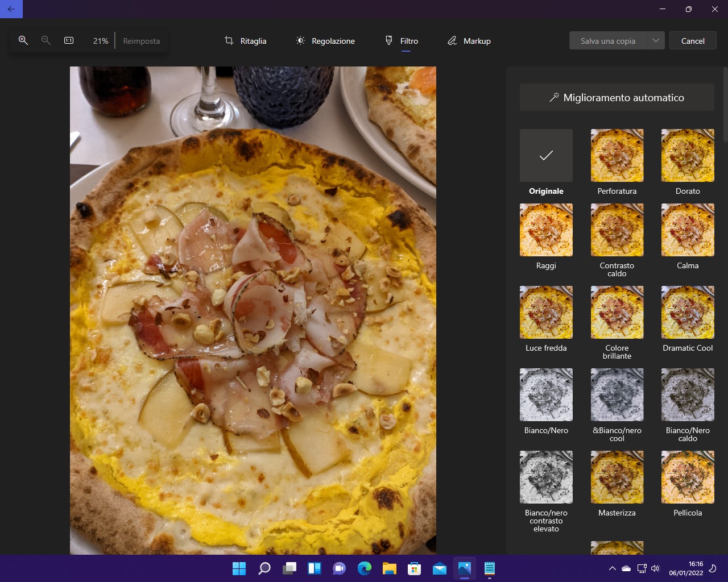Zoom out with the magnifier minus icon
Image resolution: width=728 pixels, height=582 pixels.
(46, 40)
